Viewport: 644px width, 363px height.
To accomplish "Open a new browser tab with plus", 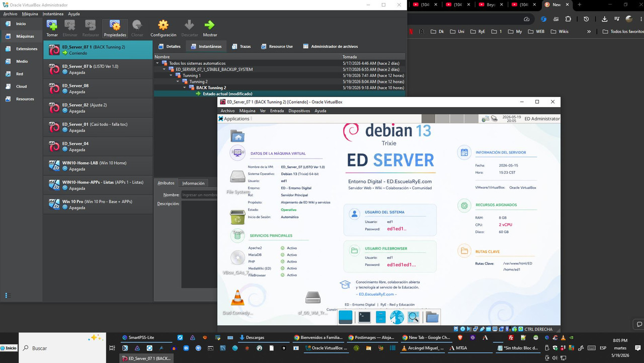I will click(580, 5).
